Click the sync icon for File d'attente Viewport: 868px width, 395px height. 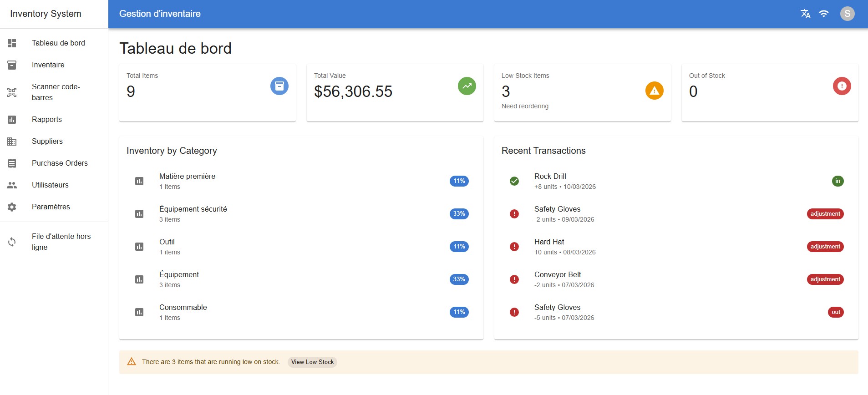pyautogui.click(x=12, y=242)
